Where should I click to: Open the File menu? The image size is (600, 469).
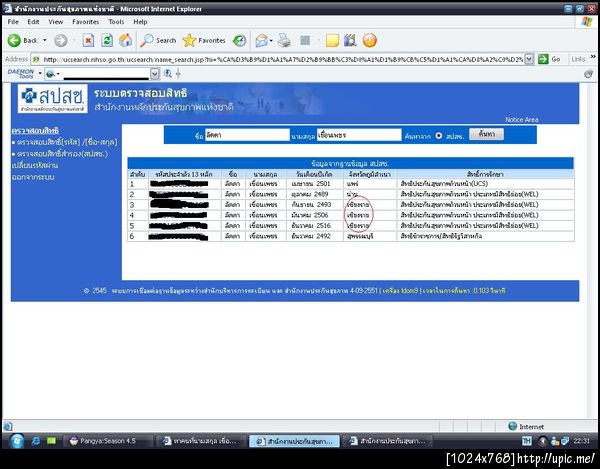point(13,22)
